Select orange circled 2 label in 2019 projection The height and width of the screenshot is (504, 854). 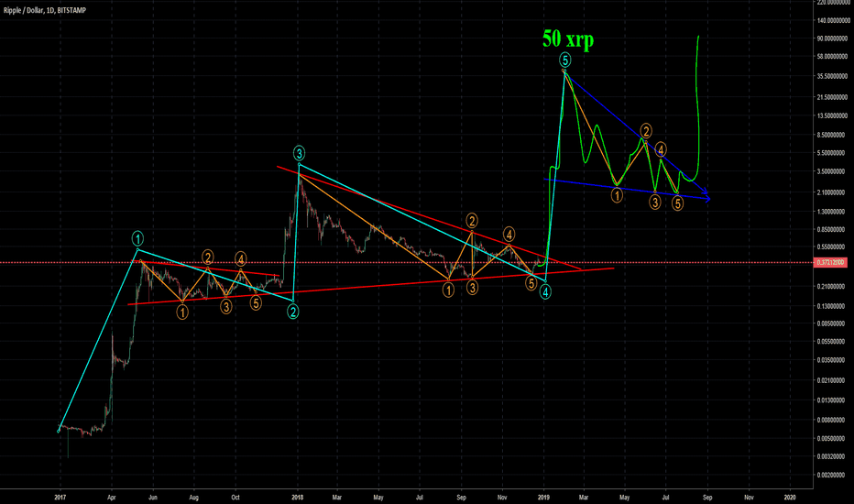646,131
